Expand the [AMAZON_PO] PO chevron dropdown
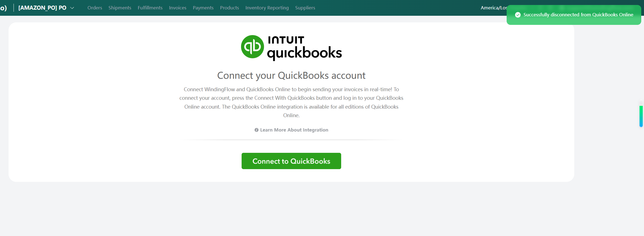The image size is (644, 236). [72, 8]
